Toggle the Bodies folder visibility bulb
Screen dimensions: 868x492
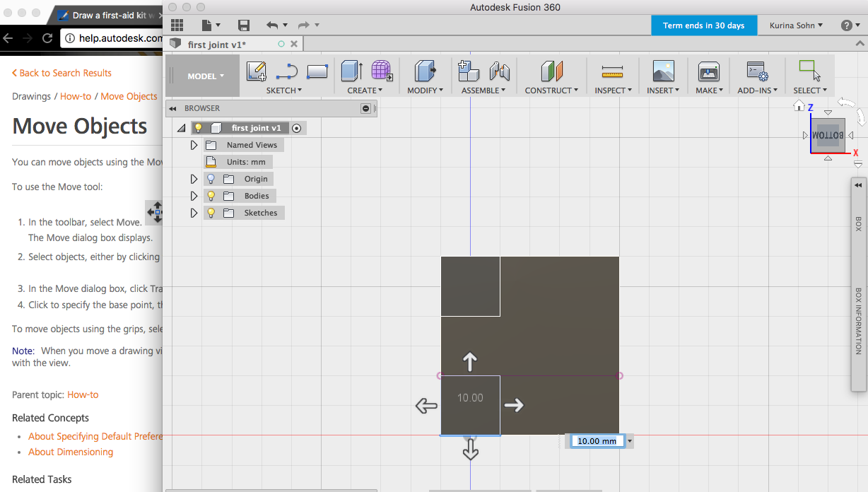(210, 196)
